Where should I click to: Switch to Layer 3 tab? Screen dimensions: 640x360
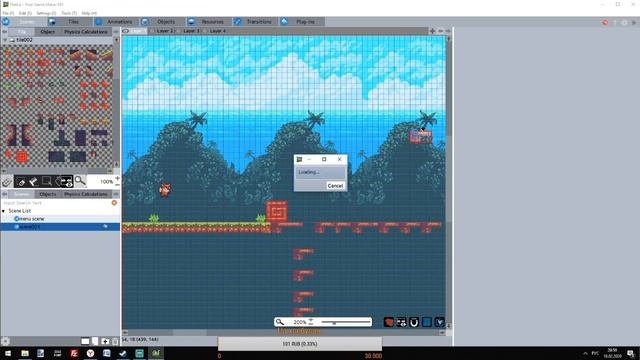[191, 31]
